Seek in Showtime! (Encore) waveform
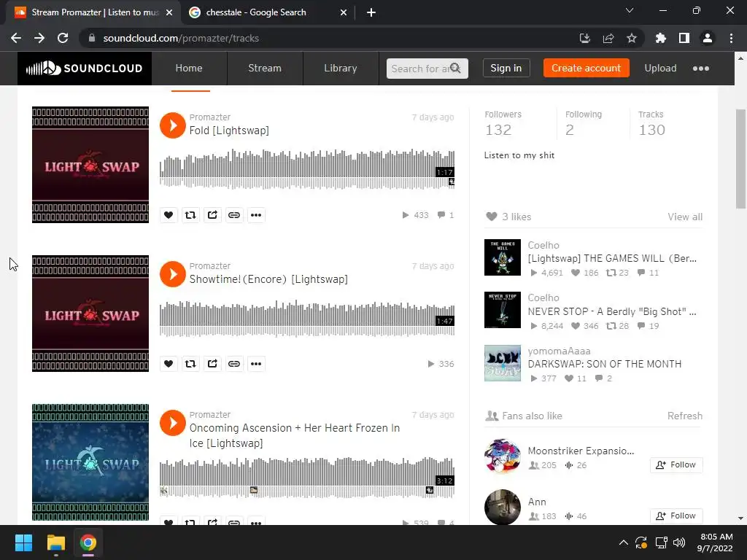 pos(307,318)
